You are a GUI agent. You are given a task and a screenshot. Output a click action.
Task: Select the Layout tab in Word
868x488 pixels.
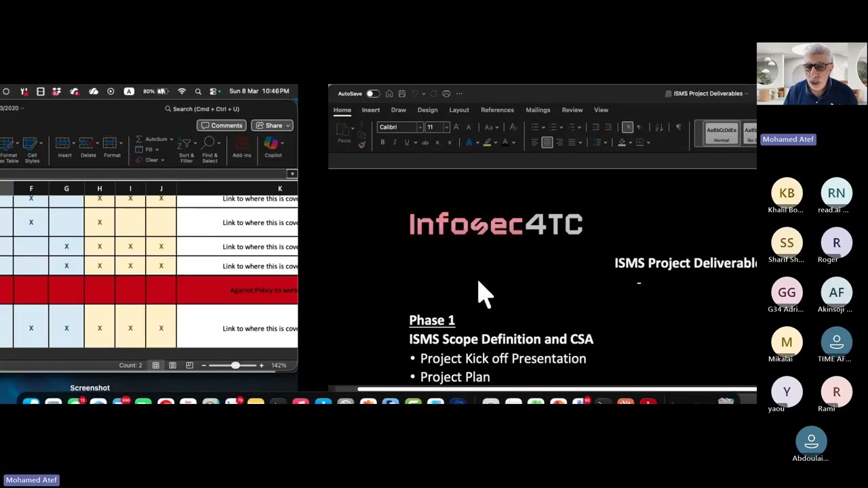(459, 110)
